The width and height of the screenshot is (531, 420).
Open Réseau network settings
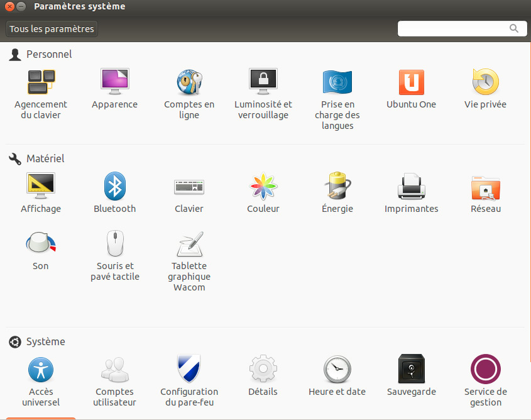(485, 194)
